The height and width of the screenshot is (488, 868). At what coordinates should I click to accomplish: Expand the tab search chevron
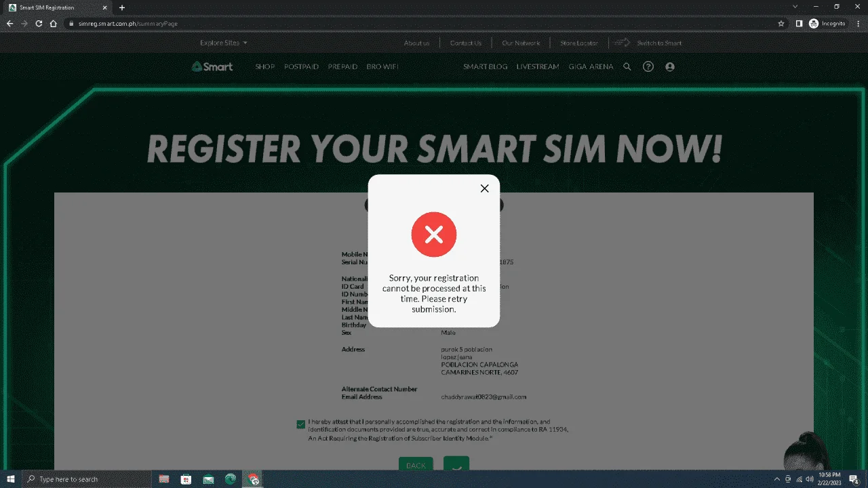pos(795,7)
